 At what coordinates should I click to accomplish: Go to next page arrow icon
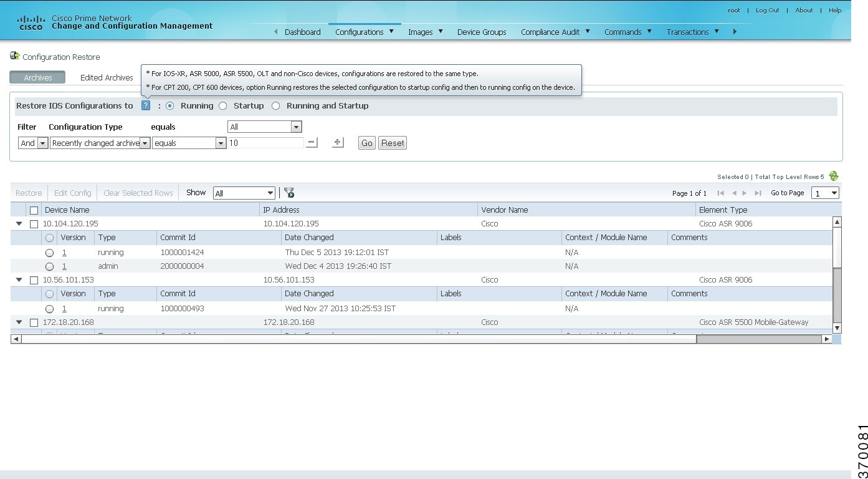point(745,193)
